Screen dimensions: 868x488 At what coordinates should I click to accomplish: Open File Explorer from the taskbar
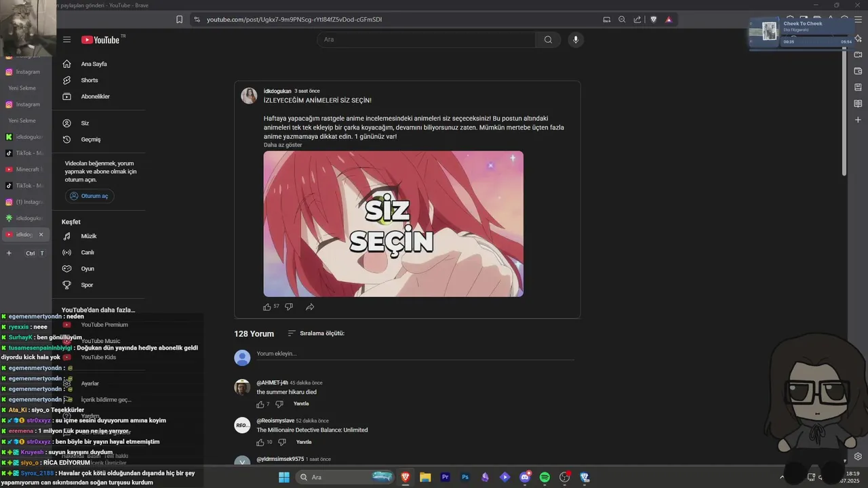[x=425, y=477]
